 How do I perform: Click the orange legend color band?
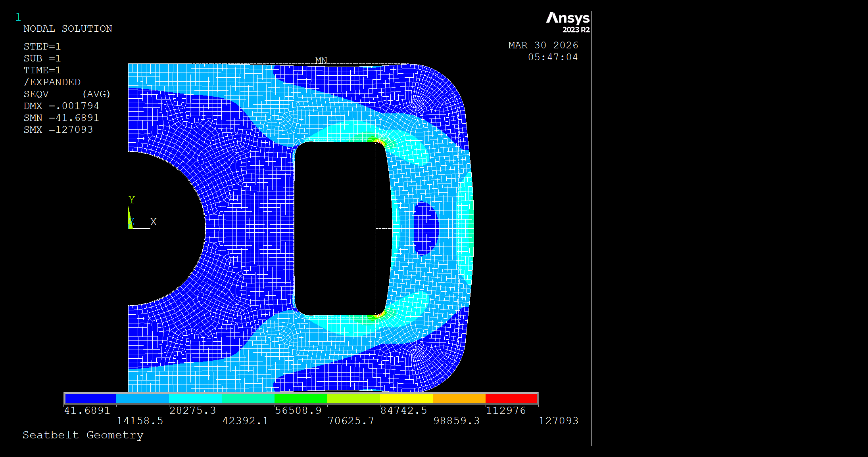(459, 398)
